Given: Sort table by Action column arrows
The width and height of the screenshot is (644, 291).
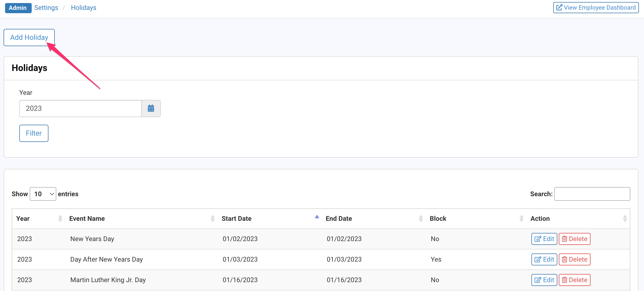Looking at the screenshot, I should tap(625, 219).
